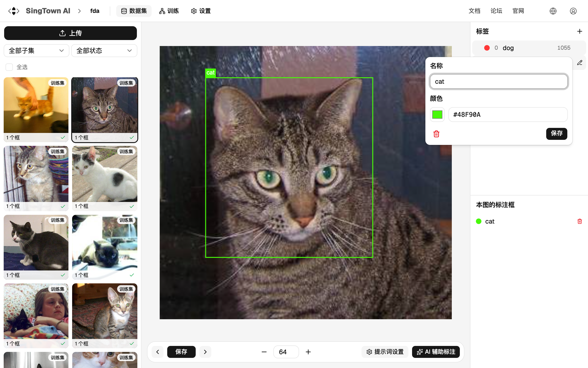Open 提示词设置 prompt settings
Viewport: 588px width, 368px height.
385,352
